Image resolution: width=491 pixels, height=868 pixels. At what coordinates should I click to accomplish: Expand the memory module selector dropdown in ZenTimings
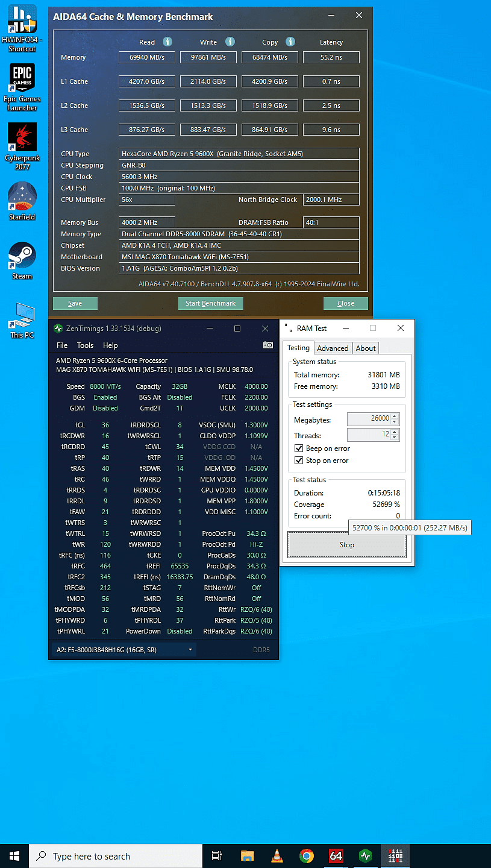[x=190, y=650]
